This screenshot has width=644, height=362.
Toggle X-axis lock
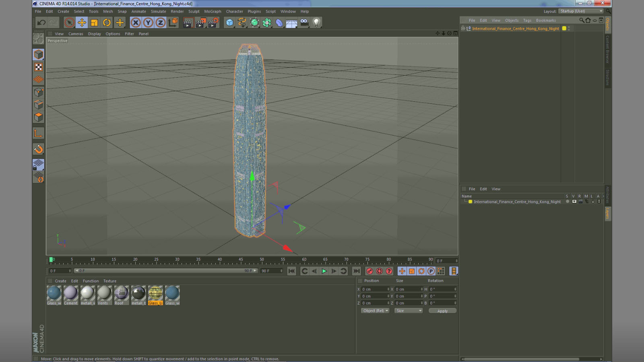pyautogui.click(x=136, y=23)
